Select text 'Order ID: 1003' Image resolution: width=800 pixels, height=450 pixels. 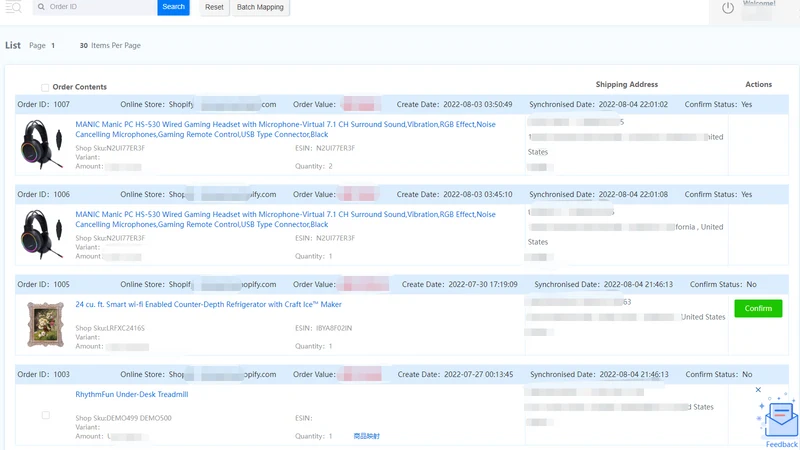(x=43, y=374)
